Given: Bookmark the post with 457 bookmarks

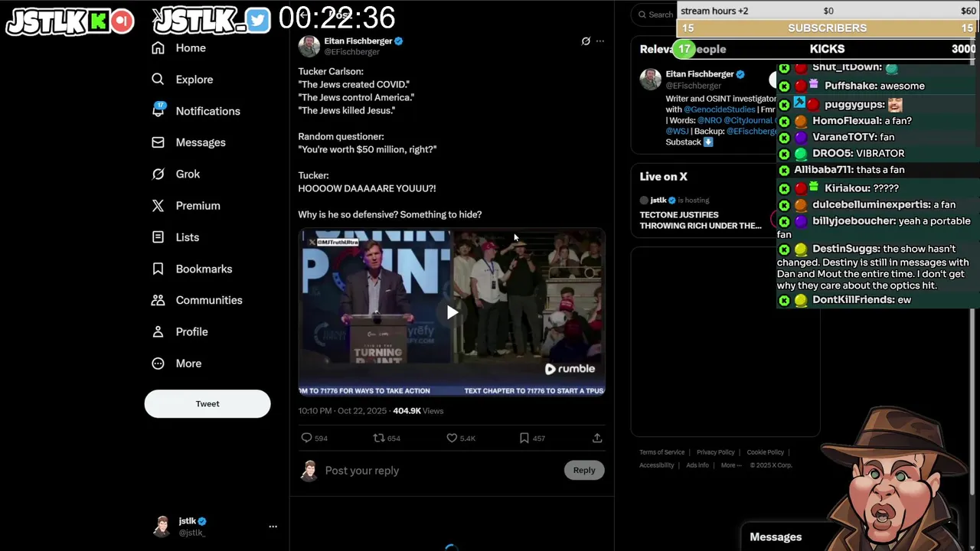Looking at the screenshot, I should pyautogui.click(x=524, y=438).
